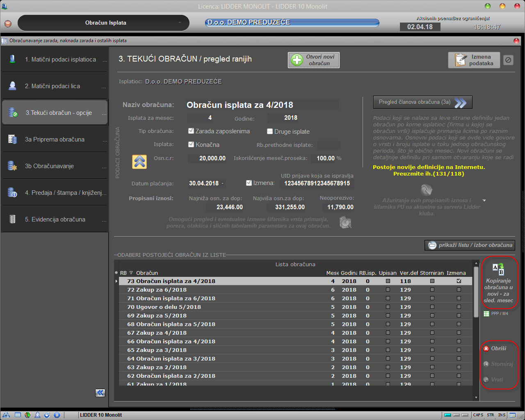The image size is (525, 420).
Task: Uncheck the Izmena checkbox near UID prijave
Action: click(x=249, y=183)
